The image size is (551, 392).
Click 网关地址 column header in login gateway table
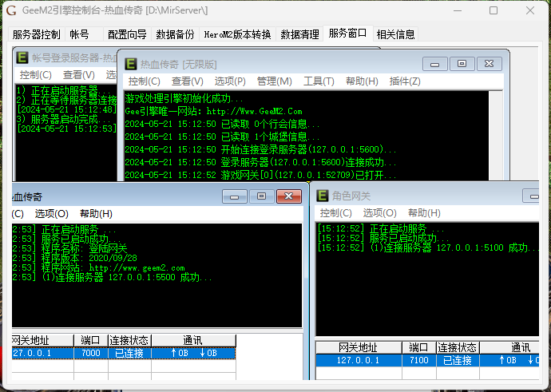pyautogui.click(x=42, y=340)
